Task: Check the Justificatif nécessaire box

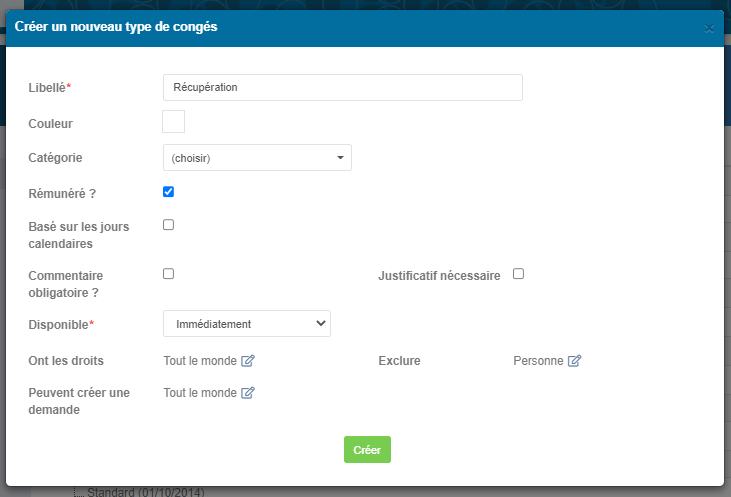Action: (518, 274)
